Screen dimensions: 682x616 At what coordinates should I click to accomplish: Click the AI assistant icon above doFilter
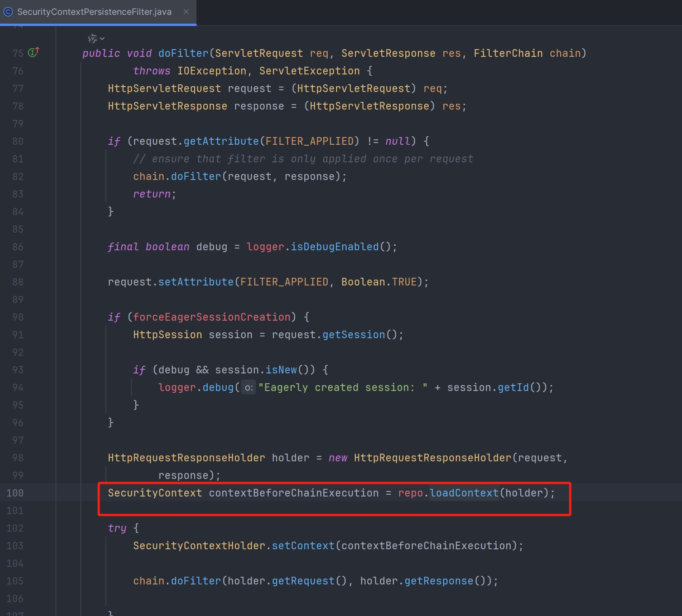(92, 39)
